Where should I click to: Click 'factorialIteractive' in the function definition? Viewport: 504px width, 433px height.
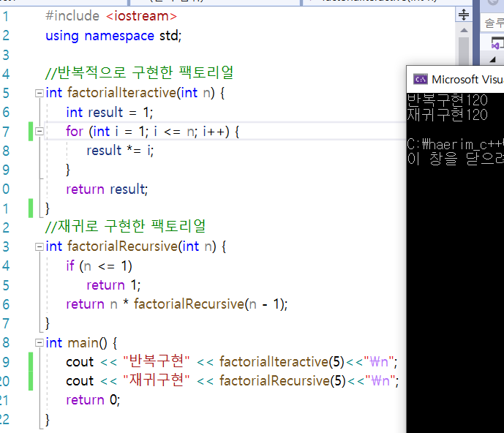coord(122,93)
